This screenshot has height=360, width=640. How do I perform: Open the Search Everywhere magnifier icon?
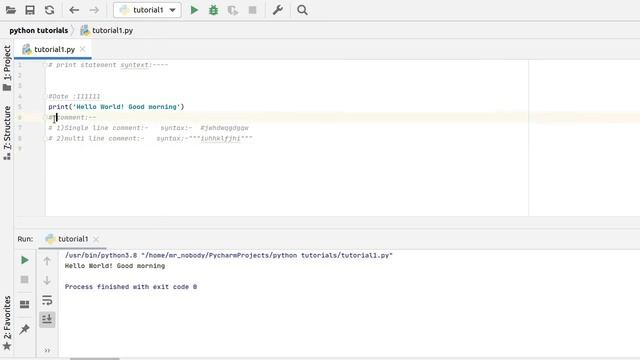(302, 10)
